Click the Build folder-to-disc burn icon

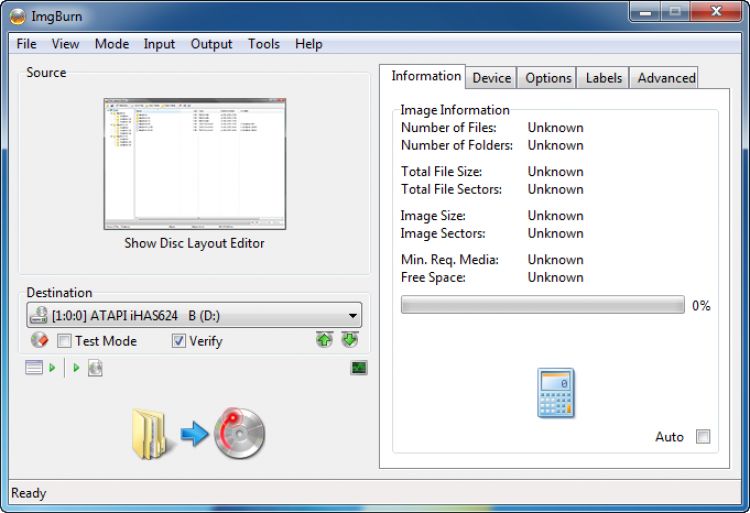197,432
